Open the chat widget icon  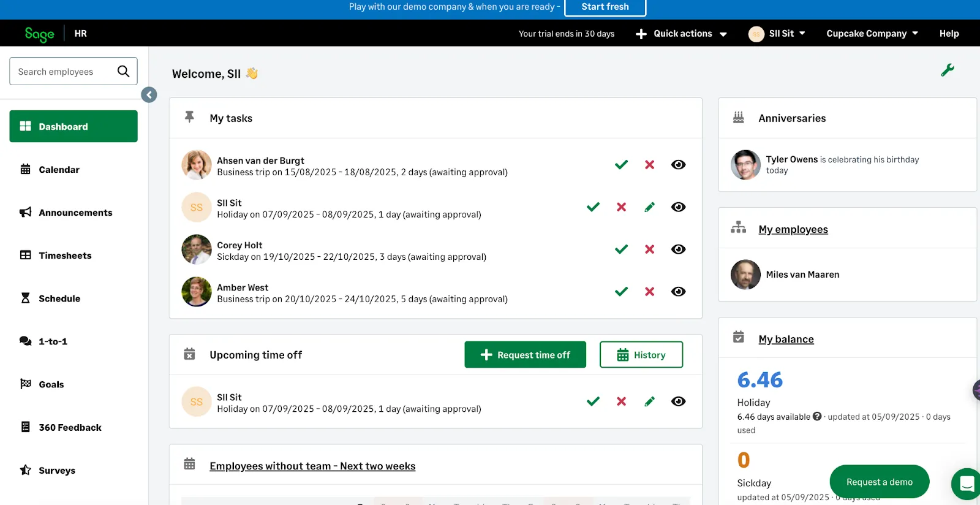coord(967,484)
